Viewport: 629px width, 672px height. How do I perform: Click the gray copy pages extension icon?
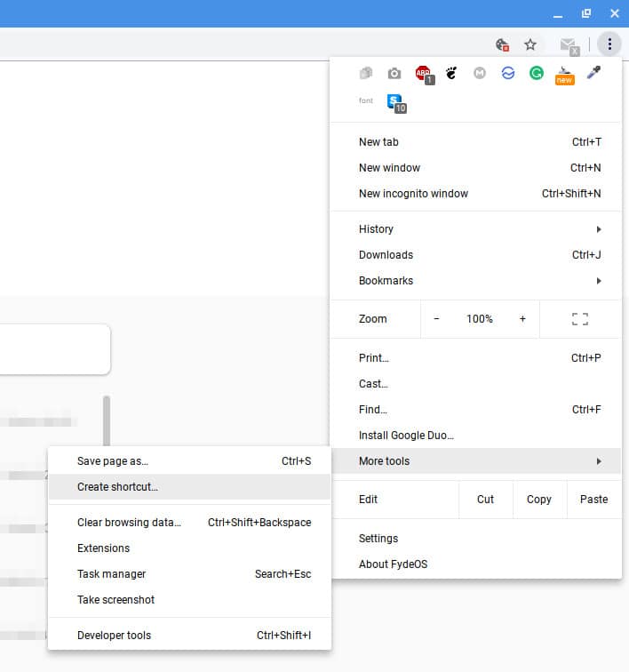coord(366,73)
